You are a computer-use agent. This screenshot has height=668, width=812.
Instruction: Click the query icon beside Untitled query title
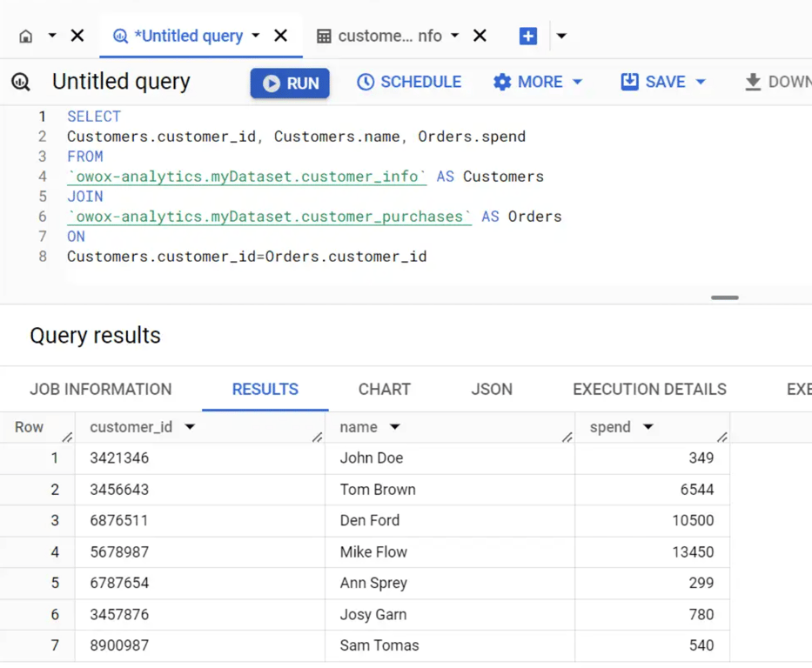point(21,82)
